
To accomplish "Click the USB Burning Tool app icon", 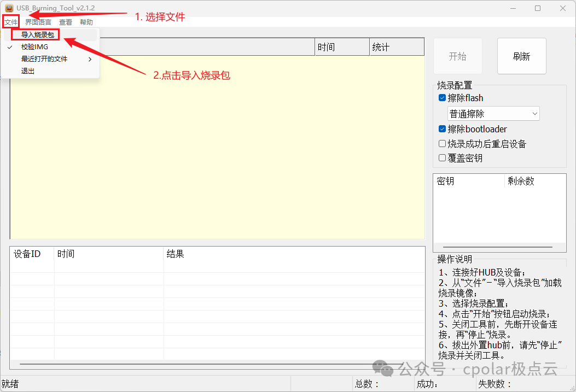I will 9,8.
